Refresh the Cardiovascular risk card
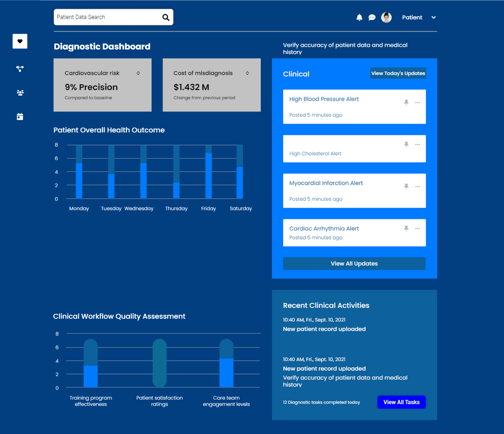 138,73
